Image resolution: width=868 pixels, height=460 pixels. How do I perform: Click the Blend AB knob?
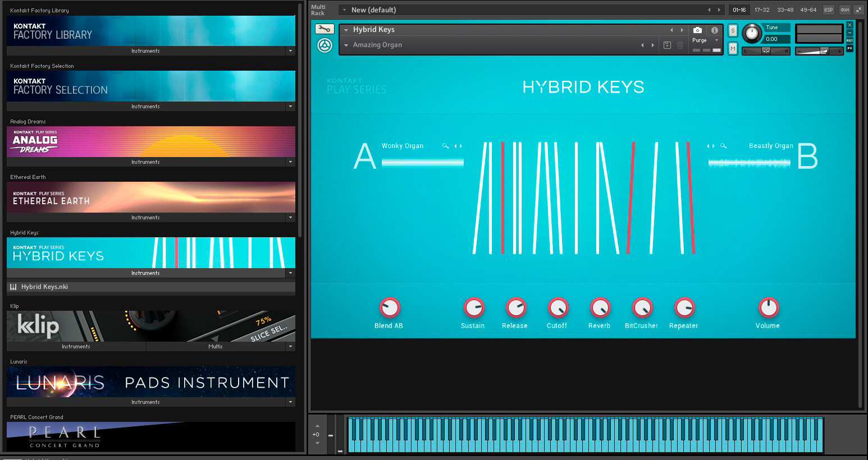[389, 307]
